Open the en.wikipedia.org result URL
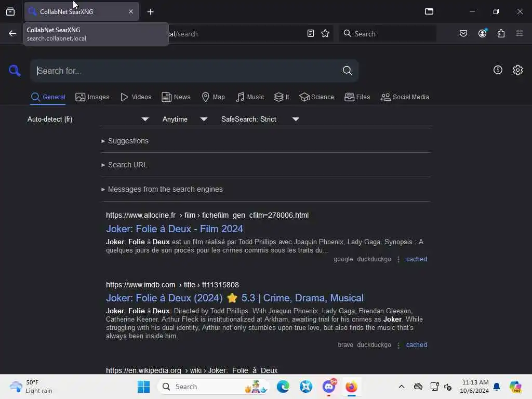 (192, 370)
